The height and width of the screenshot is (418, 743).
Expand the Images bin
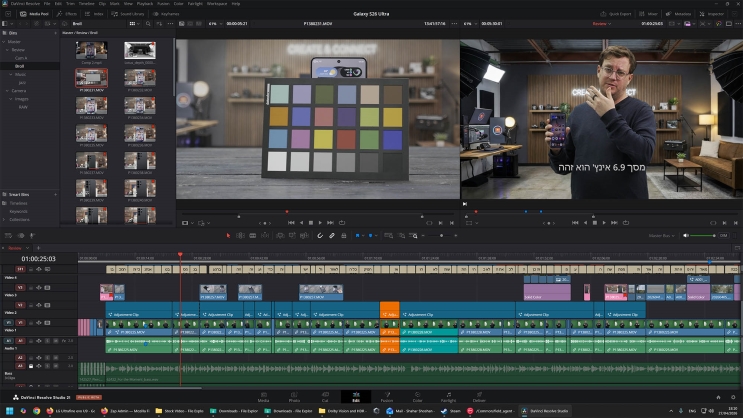(x=10, y=99)
